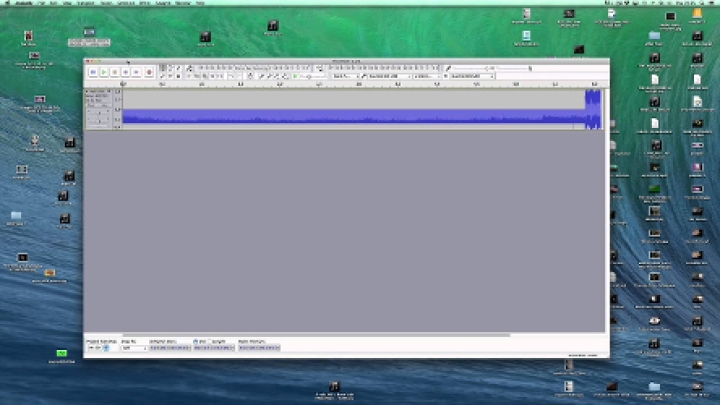The width and height of the screenshot is (720, 405).
Task: Adjust the track pan slider
Action: (98, 121)
